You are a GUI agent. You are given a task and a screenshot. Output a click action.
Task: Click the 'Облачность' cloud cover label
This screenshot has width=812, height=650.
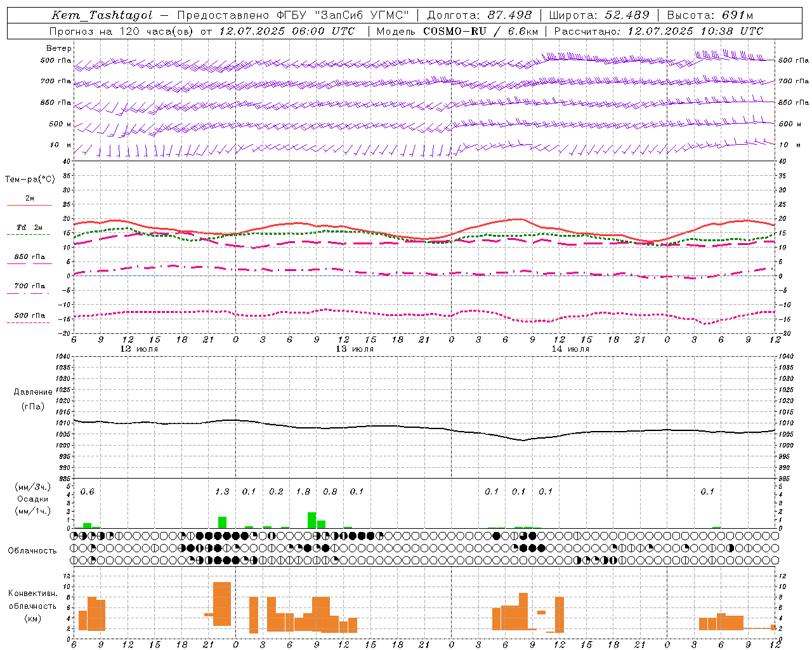(x=32, y=550)
